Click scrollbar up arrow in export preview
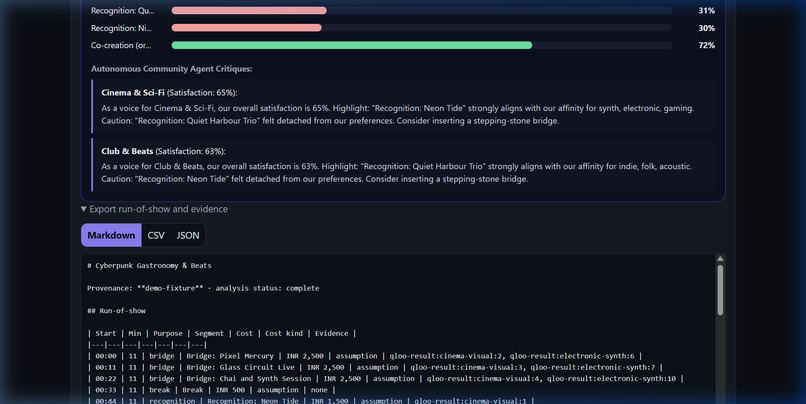The image size is (806, 404). 720,259
